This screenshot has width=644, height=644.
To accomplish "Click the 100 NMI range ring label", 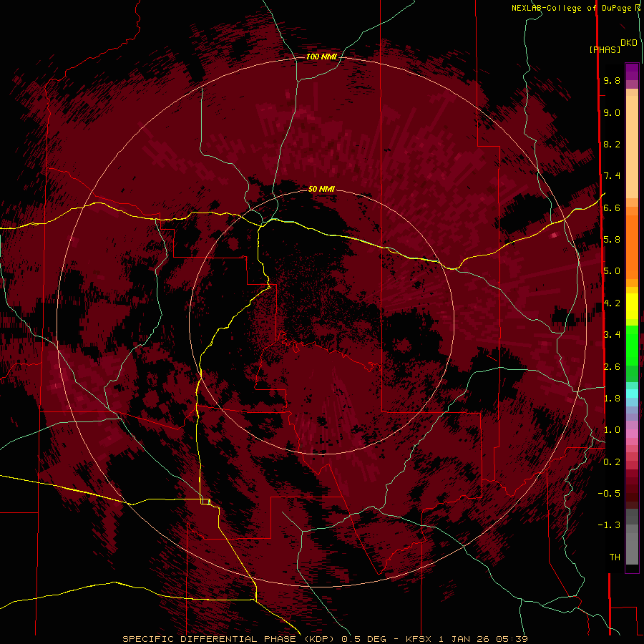I will (x=321, y=57).
